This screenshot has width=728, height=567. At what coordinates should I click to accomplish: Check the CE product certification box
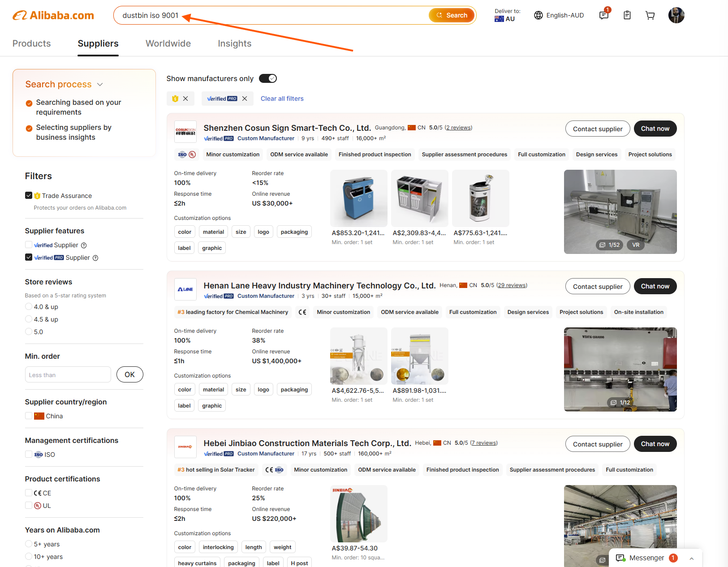coord(29,493)
